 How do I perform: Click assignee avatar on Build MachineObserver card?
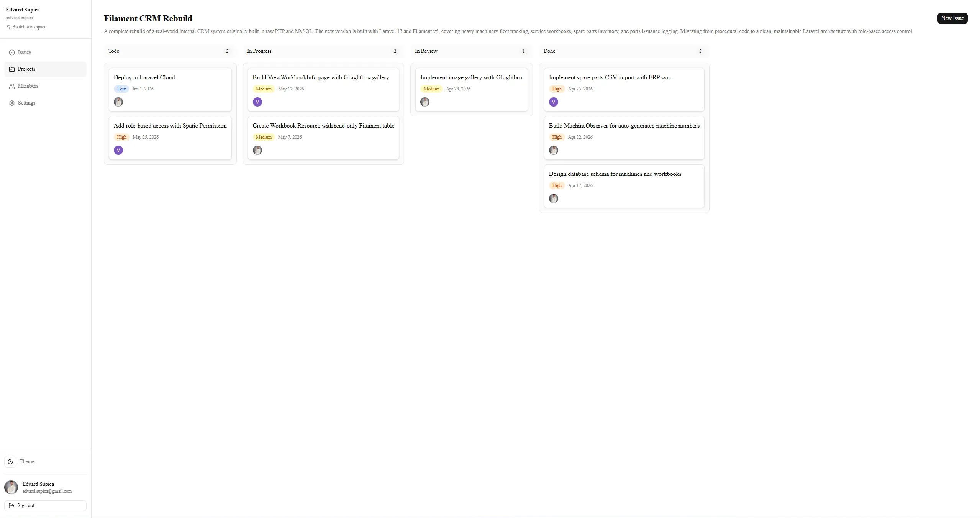click(554, 150)
